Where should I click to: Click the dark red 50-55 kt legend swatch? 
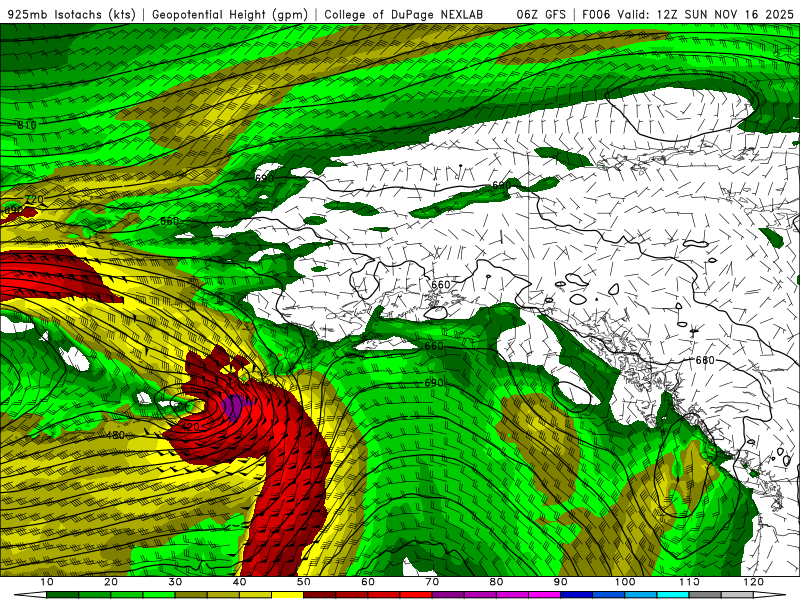[x=319, y=595]
